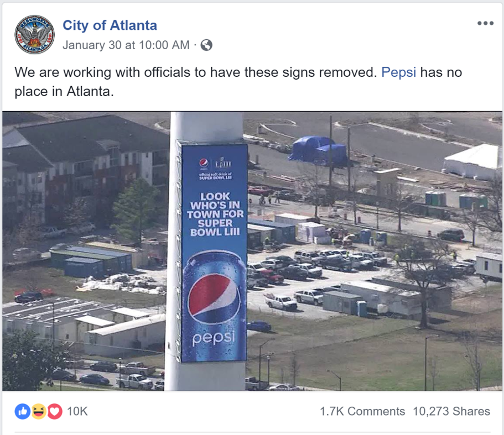The height and width of the screenshot is (435, 504).
Task: Click the City of Atlanta page name
Action: point(110,25)
